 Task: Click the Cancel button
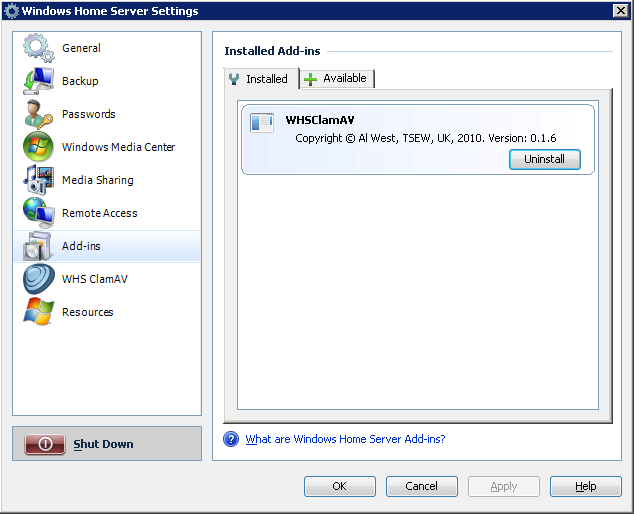[x=422, y=486]
